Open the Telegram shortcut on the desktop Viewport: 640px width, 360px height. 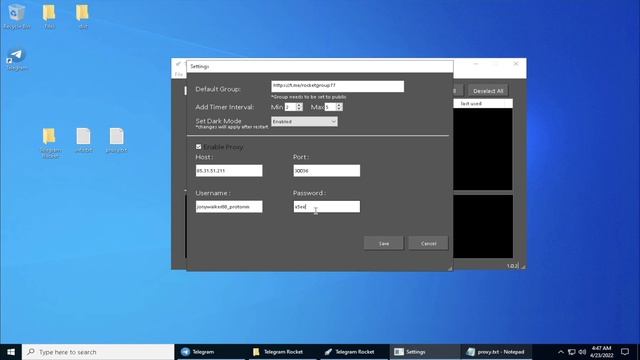click(17, 60)
